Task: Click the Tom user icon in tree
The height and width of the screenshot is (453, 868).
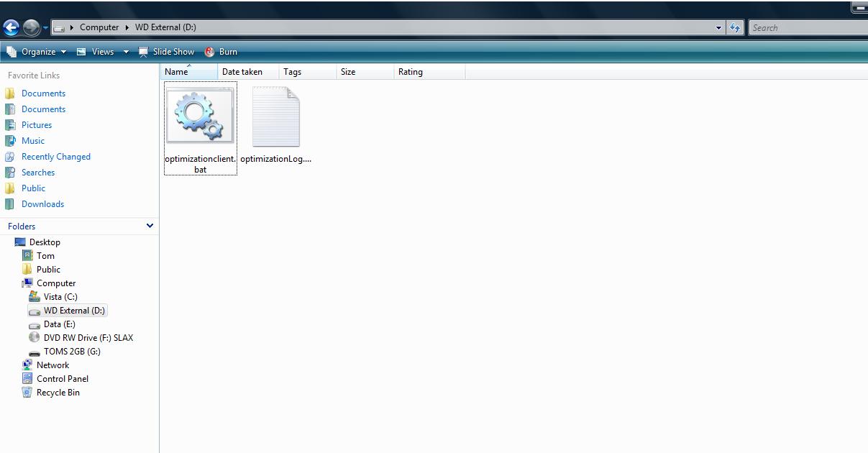Action: (27, 256)
